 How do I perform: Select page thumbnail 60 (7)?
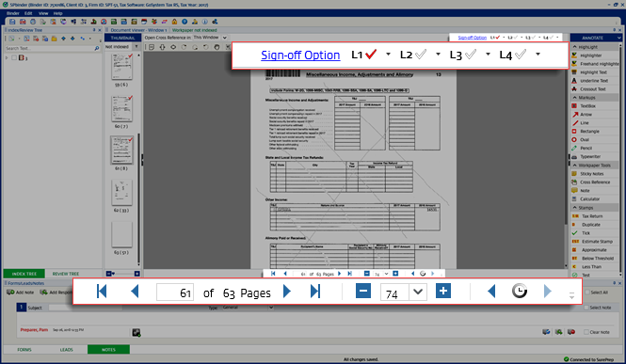(x=121, y=109)
